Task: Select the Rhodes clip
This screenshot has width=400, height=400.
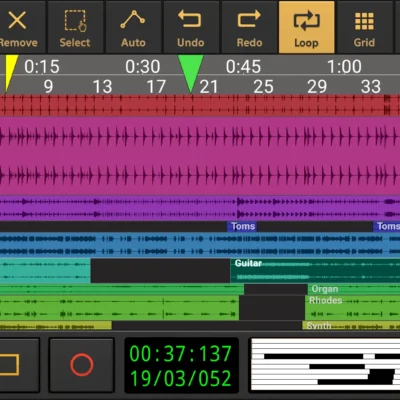Action: point(352,308)
